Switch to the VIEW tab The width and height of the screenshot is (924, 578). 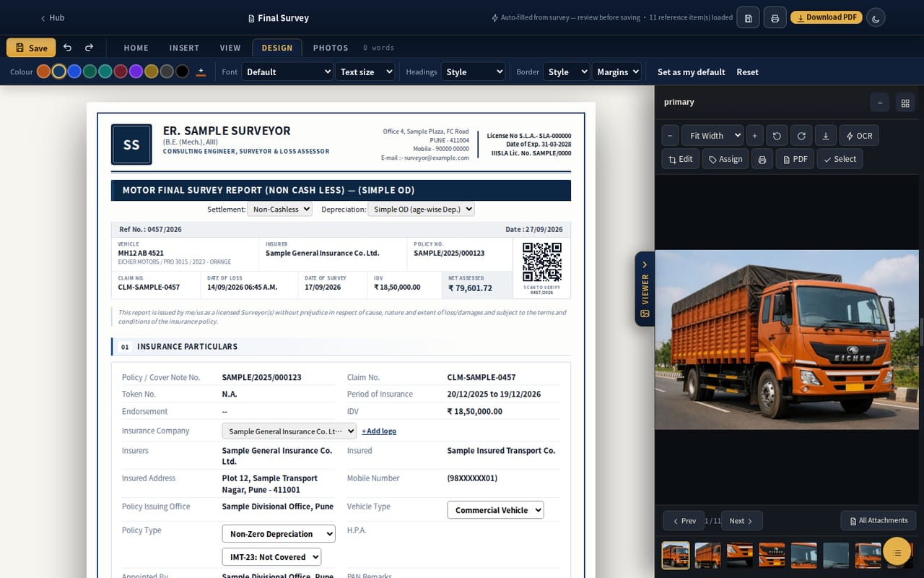[230, 48]
